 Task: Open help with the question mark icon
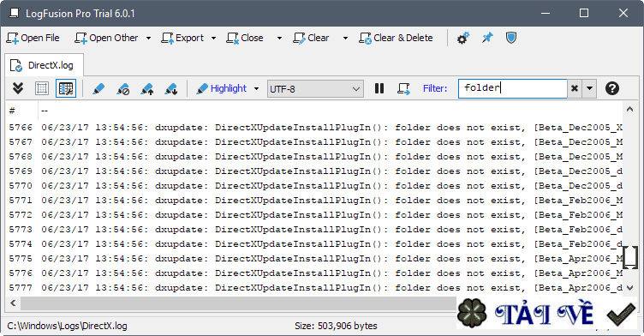(x=612, y=88)
